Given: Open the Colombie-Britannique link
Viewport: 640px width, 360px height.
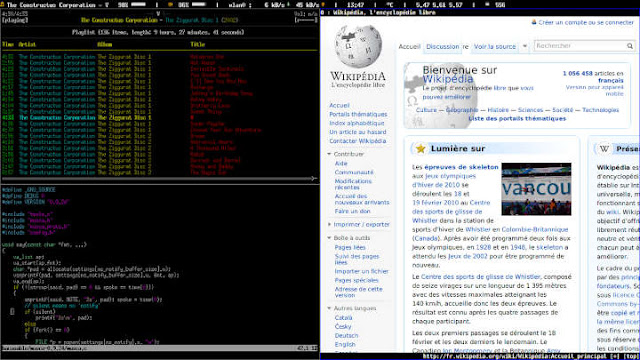Looking at the screenshot, I should (x=535, y=229).
